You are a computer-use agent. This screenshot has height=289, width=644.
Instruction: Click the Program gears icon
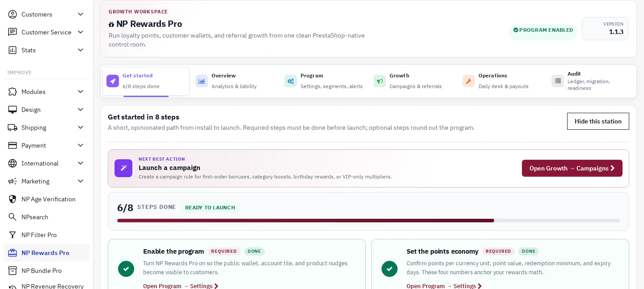tap(291, 81)
